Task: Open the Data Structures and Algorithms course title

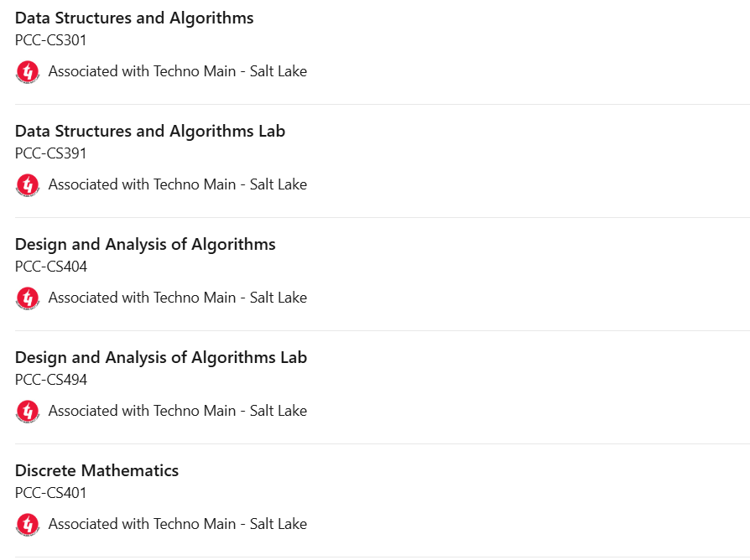Action: (x=134, y=18)
